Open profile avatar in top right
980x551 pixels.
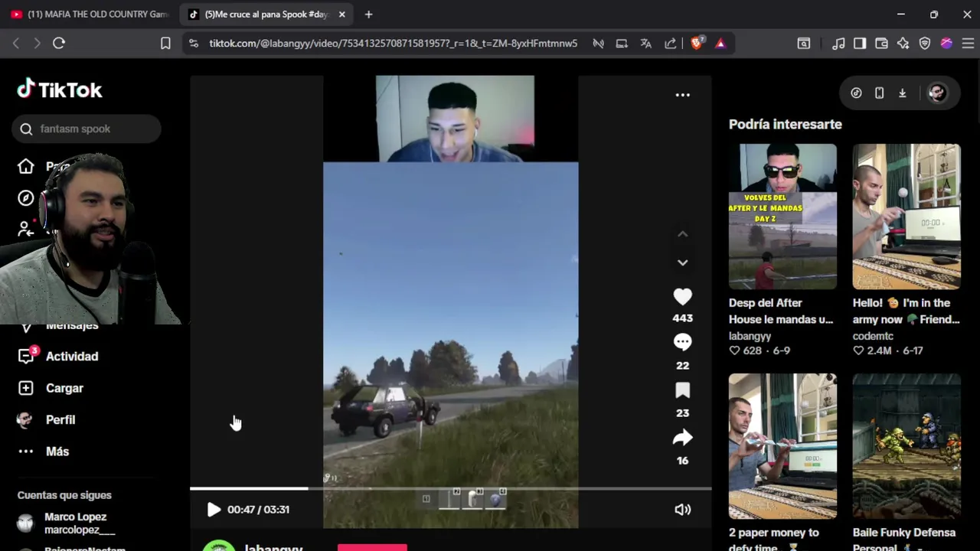pos(937,93)
